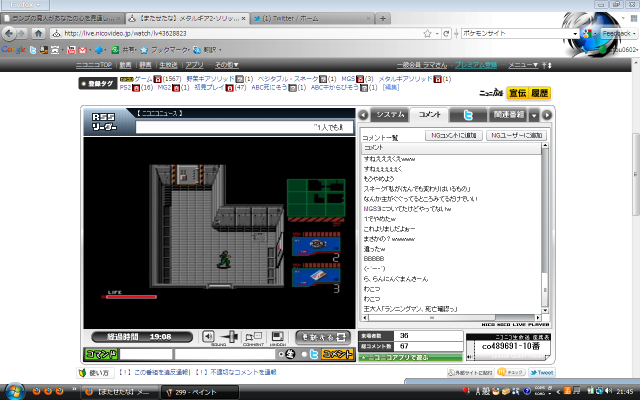The height and width of the screenshot is (400, 640).
Task: Click the 更新する refresh button
Action: coord(323,337)
